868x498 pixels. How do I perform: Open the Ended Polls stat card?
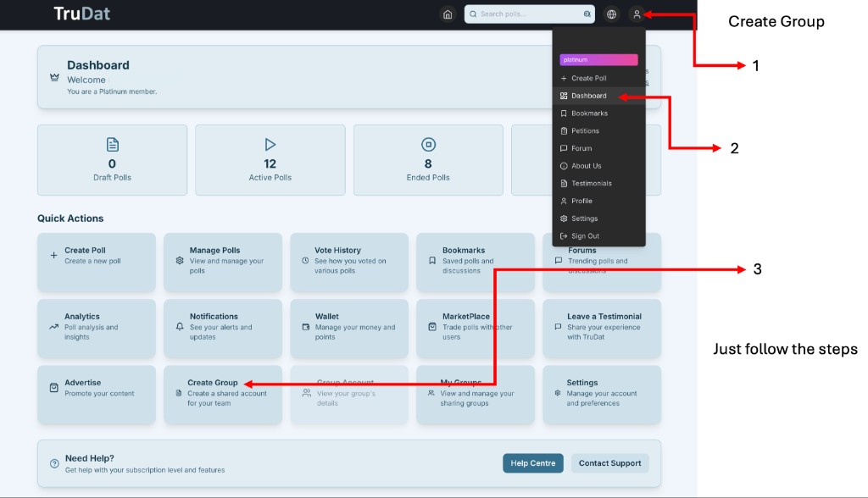coord(428,160)
